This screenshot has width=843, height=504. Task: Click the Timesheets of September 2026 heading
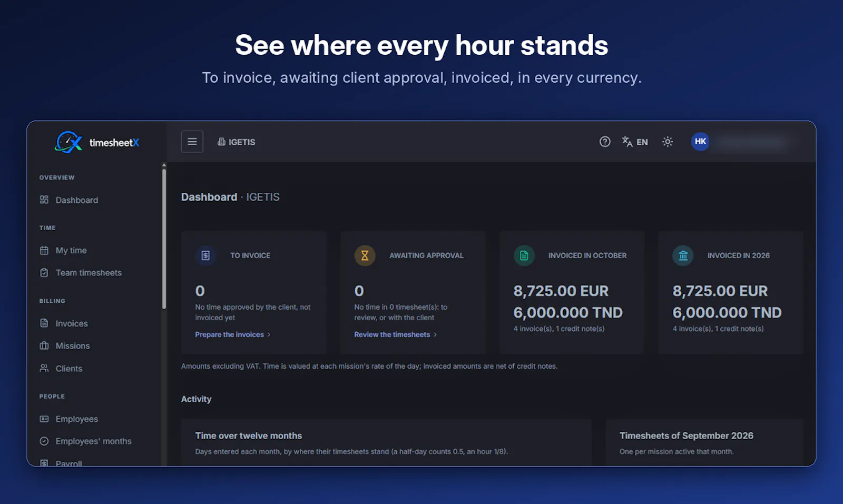coord(687,436)
